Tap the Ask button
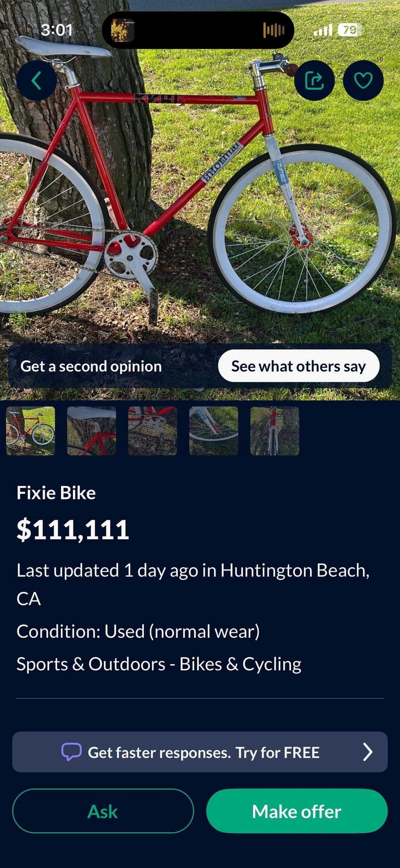The image size is (400, 868). click(103, 811)
